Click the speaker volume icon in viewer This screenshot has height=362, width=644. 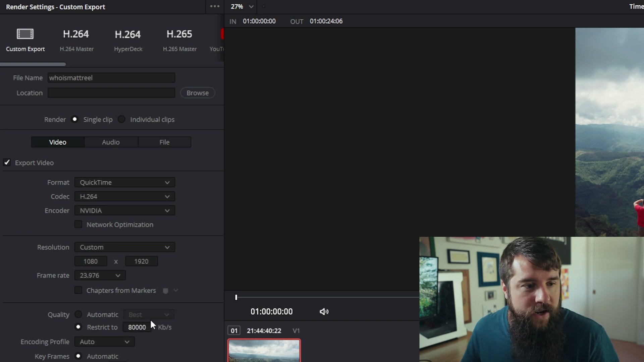324,312
